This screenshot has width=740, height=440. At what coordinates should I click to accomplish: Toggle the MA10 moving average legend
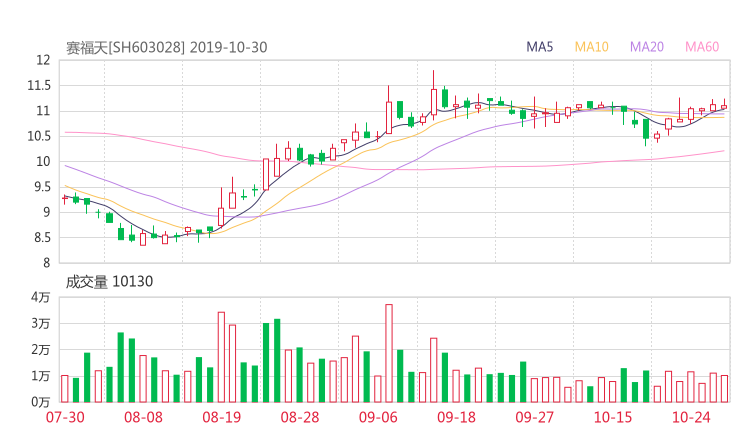click(x=592, y=47)
